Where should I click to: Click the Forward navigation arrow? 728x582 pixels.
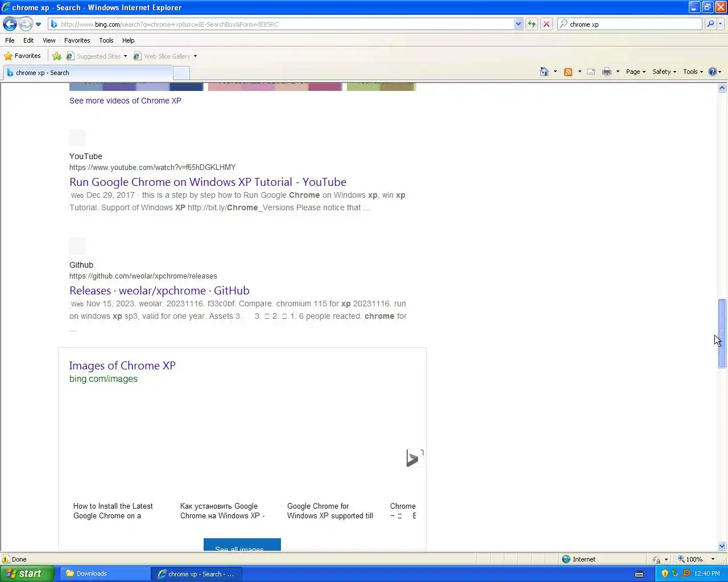(x=26, y=24)
